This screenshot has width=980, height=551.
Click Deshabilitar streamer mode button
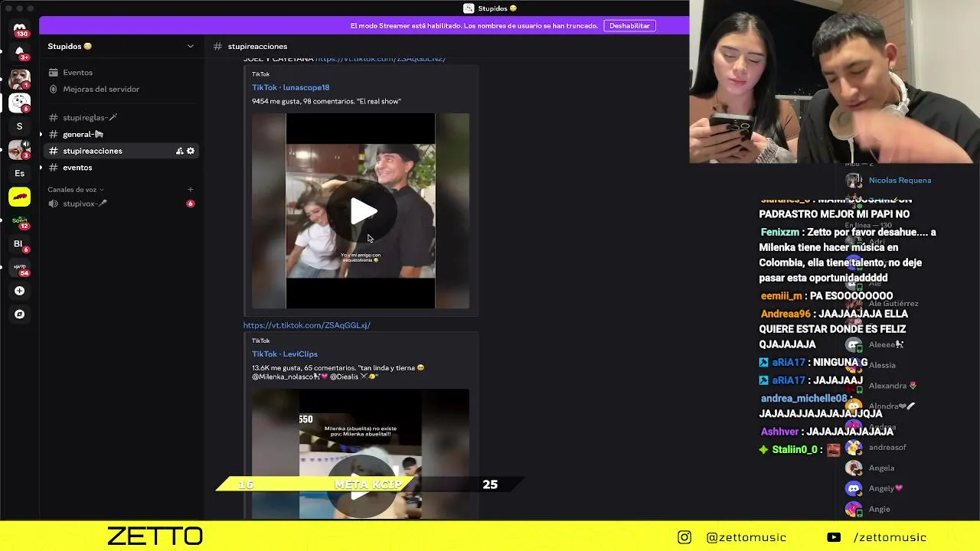point(629,25)
